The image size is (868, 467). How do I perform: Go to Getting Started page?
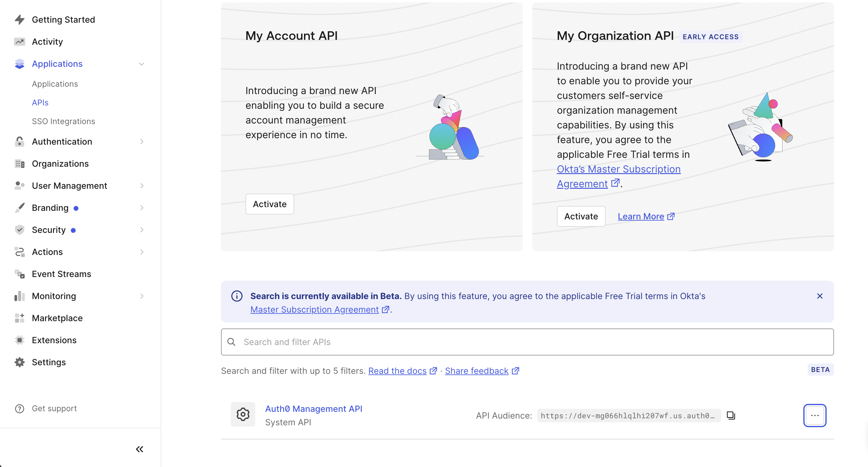(63, 20)
